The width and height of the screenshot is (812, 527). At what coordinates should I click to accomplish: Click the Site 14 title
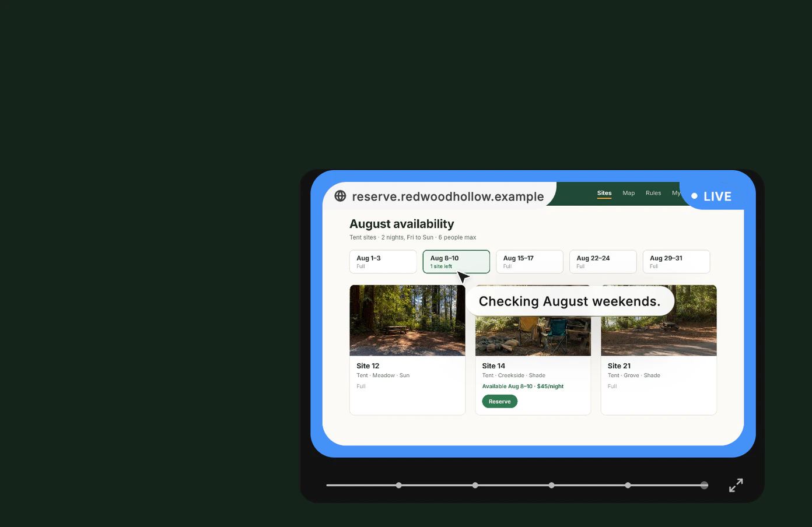pos(494,366)
